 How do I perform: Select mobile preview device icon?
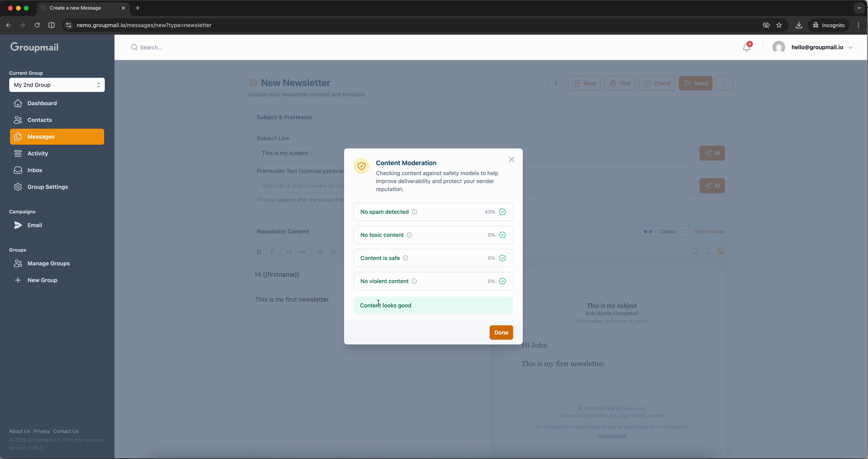(x=695, y=251)
